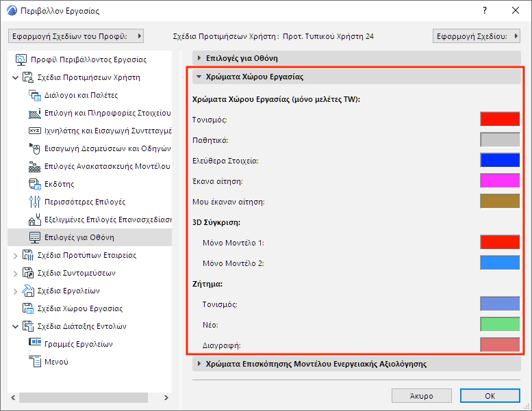Click the Ιχνηλάτης XYZ icon
The image size is (532, 411).
coord(35,131)
